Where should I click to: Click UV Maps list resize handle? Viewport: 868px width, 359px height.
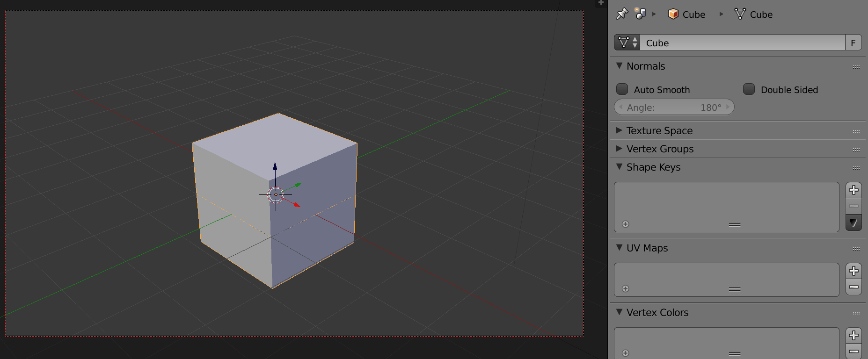(735, 289)
